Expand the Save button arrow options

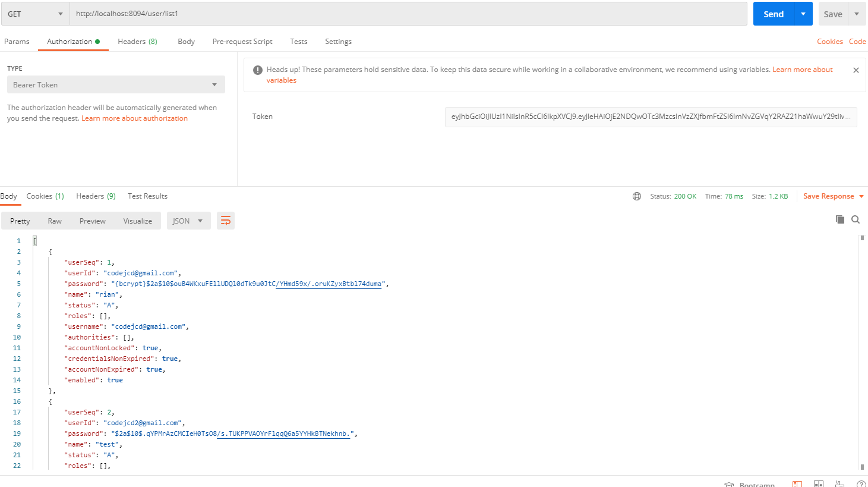click(857, 14)
